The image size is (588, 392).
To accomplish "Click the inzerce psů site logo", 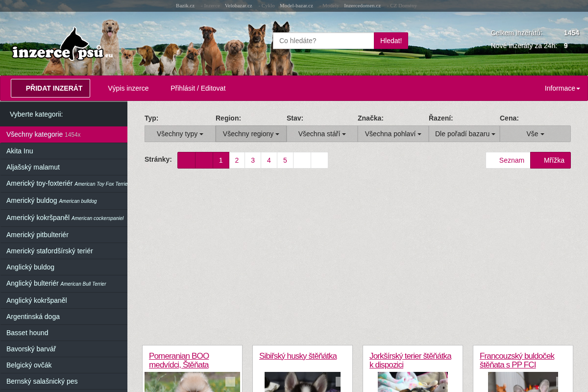I will pos(62,45).
